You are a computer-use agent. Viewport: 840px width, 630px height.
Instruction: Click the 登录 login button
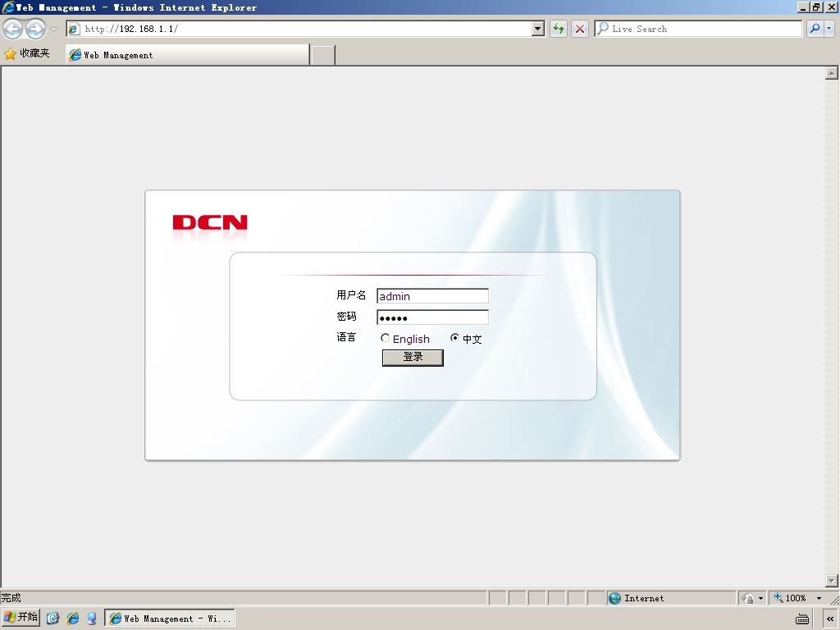coord(413,358)
